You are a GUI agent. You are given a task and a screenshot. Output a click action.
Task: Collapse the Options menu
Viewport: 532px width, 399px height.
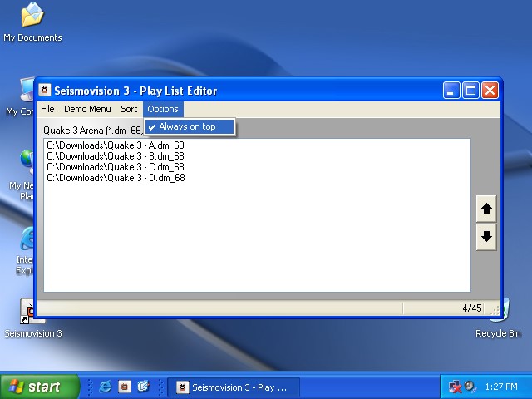163,109
